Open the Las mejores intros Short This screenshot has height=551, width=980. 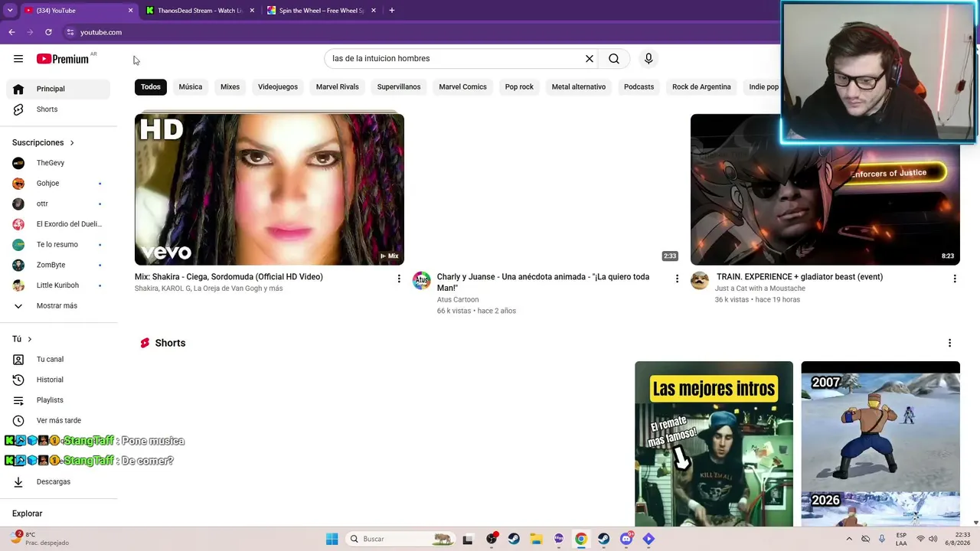click(x=714, y=444)
